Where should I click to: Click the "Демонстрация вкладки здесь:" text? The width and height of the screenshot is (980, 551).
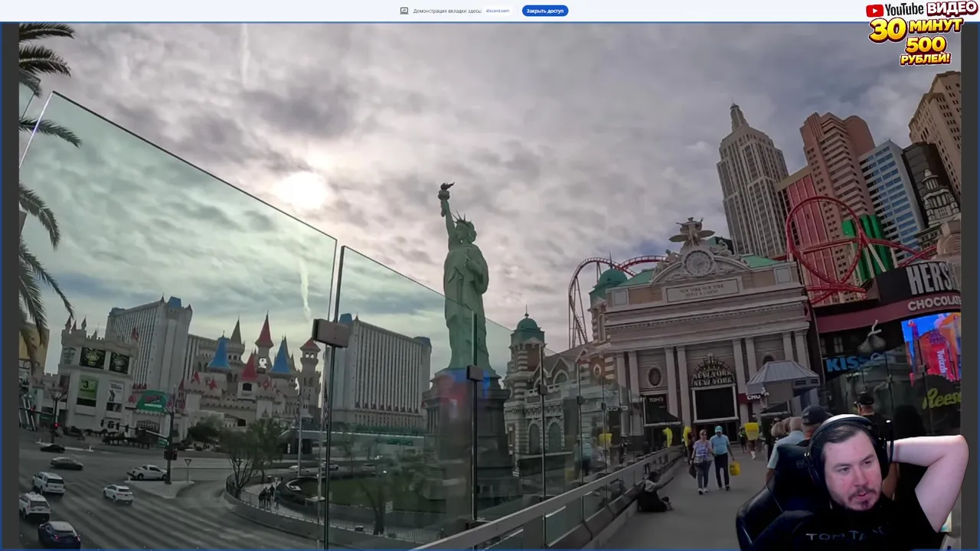(448, 11)
